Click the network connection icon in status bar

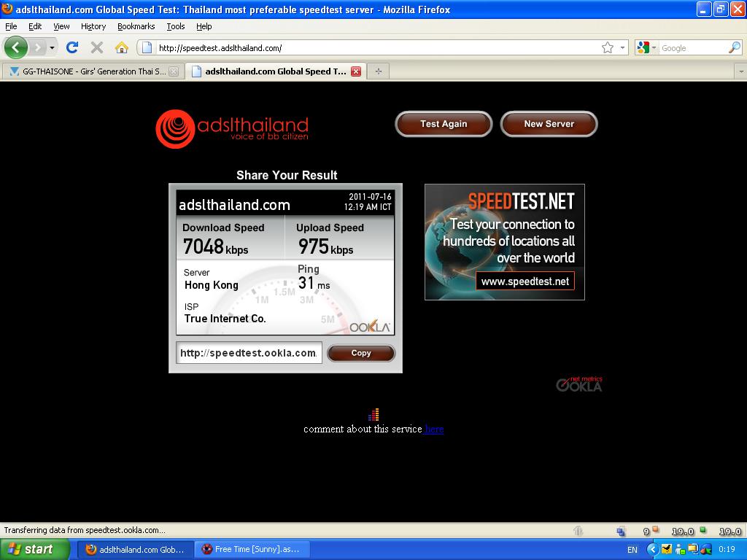pos(621,531)
